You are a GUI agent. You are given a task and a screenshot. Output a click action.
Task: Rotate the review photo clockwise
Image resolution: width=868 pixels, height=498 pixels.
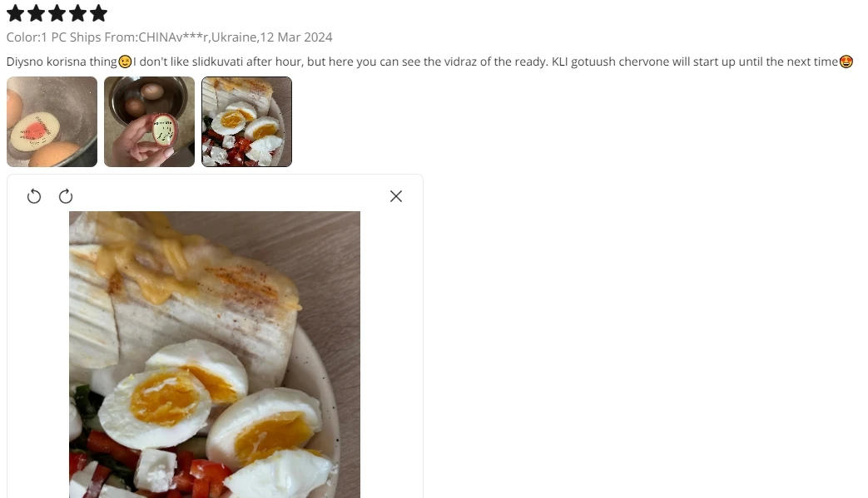coord(66,196)
